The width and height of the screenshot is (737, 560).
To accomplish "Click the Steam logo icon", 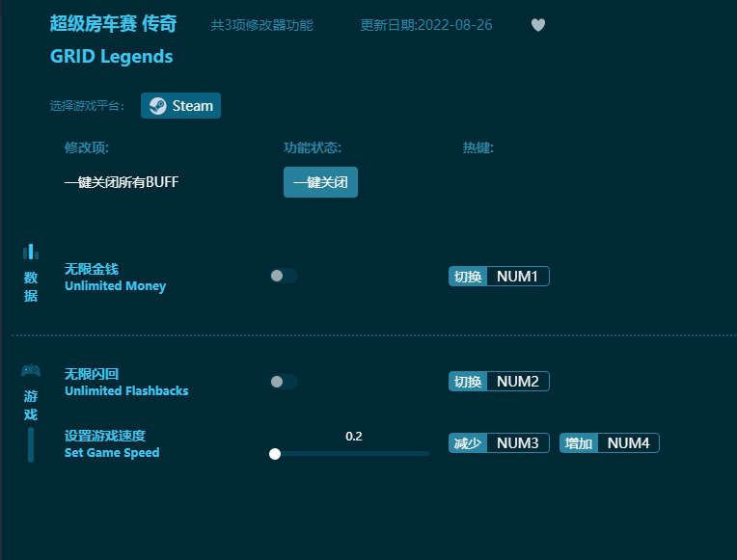I will 158,106.
